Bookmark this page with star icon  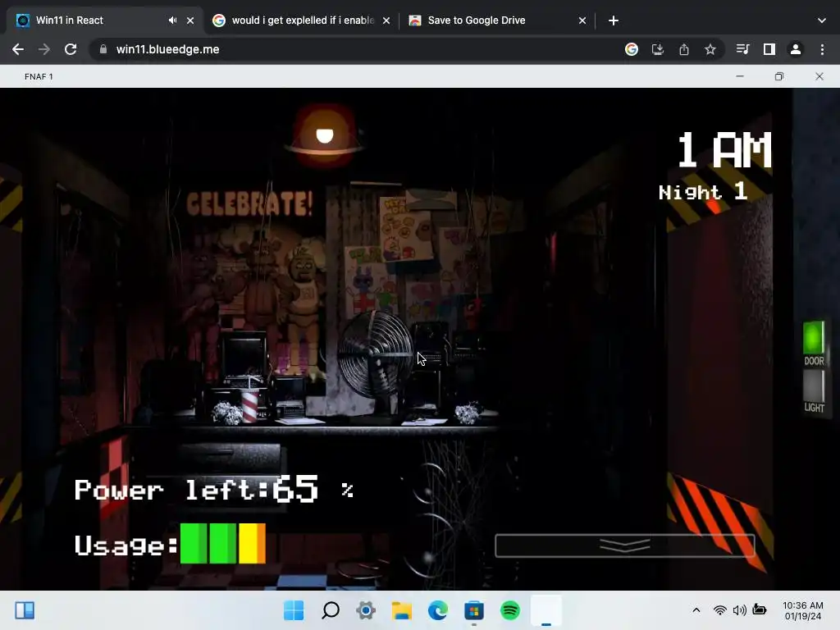click(x=710, y=49)
